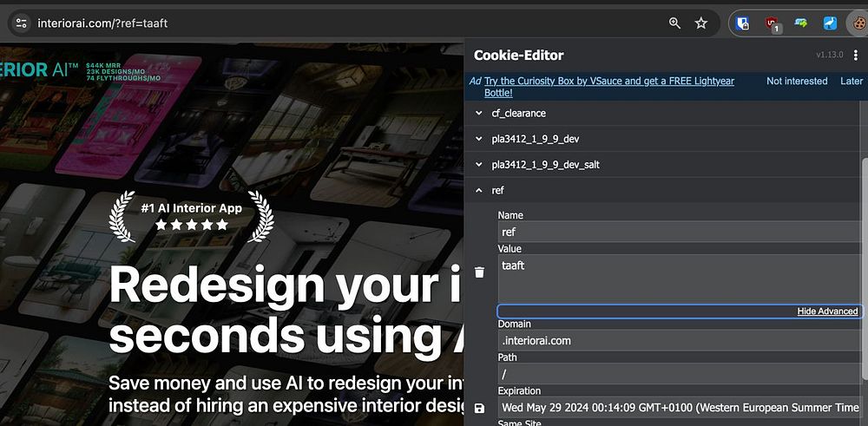Image resolution: width=868 pixels, height=426 pixels.
Task: Edit the Domain field .interiorai.com
Action: pyautogui.click(x=680, y=340)
